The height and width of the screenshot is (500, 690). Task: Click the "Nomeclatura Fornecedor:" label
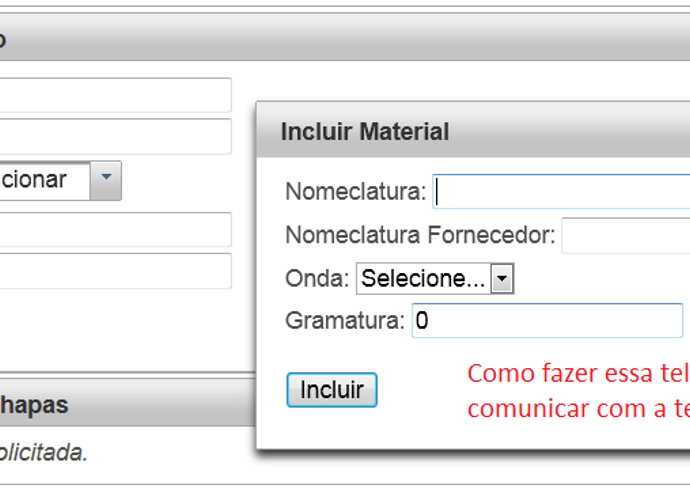pos(420,235)
